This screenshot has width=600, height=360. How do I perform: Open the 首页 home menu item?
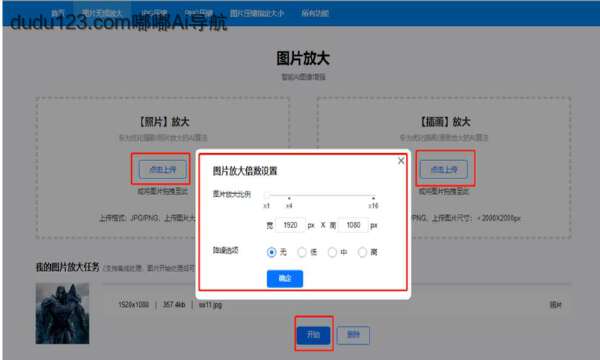(x=58, y=13)
